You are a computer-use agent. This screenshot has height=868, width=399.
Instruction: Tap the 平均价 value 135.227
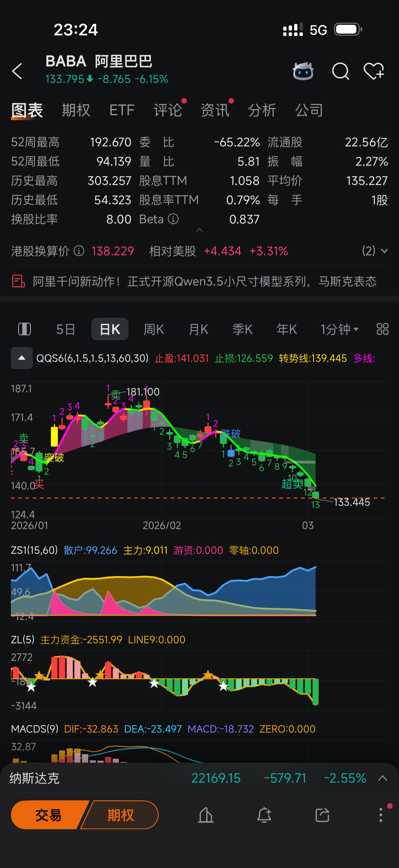tap(367, 181)
